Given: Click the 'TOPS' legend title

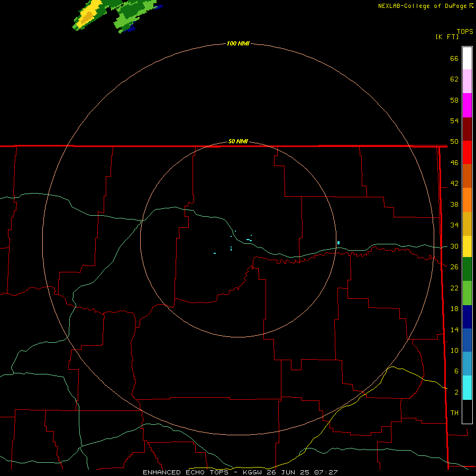Looking at the screenshot, I should click(x=465, y=31).
